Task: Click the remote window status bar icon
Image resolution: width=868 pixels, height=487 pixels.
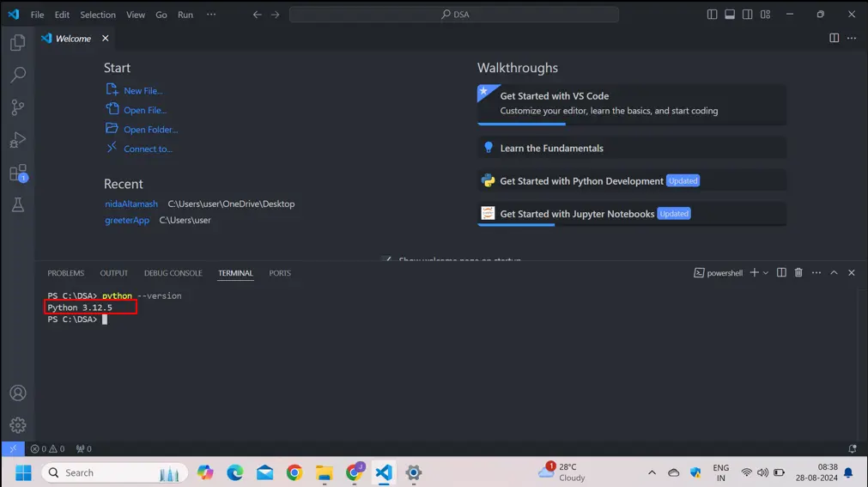Action: pyautogui.click(x=13, y=448)
